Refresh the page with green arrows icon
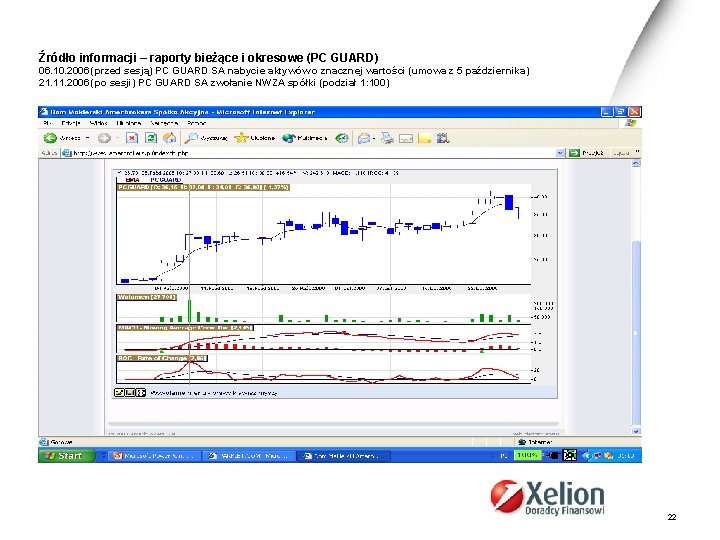The image size is (720, 540). click(151, 138)
